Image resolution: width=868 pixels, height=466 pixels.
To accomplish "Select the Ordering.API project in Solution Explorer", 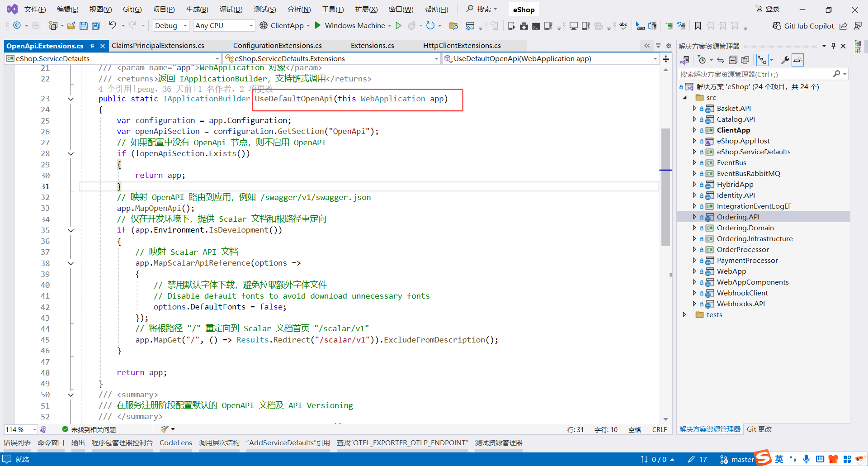I will tap(738, 217).
